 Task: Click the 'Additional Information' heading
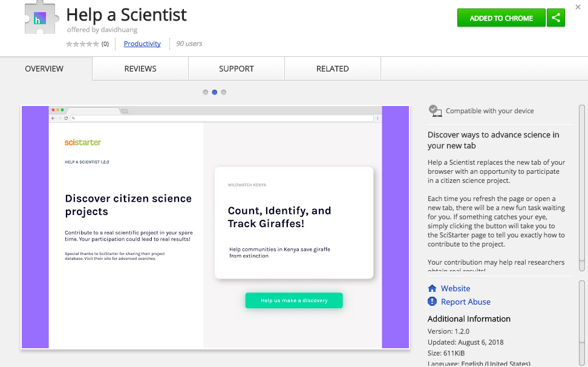click(469, 319)
